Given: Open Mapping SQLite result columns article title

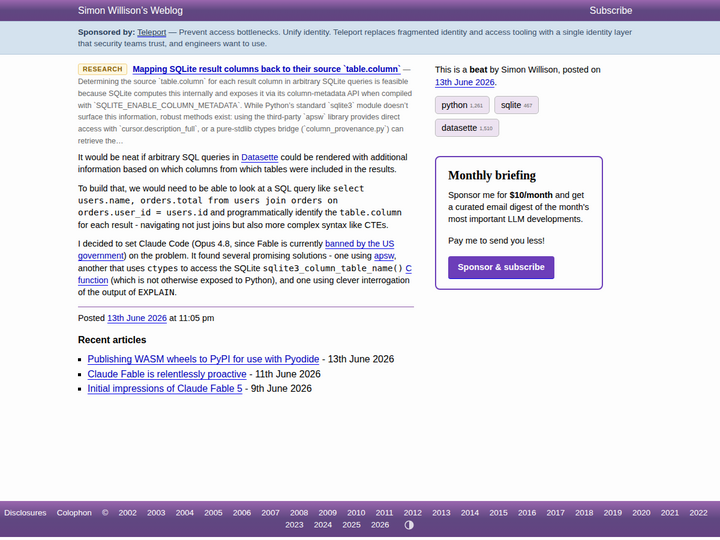Looking at the screenshot, I should (266, 69).
